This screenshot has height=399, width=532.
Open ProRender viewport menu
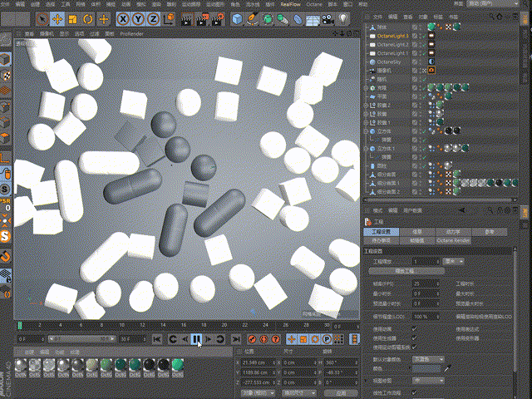pyautogui.click(x=131, y=34)
